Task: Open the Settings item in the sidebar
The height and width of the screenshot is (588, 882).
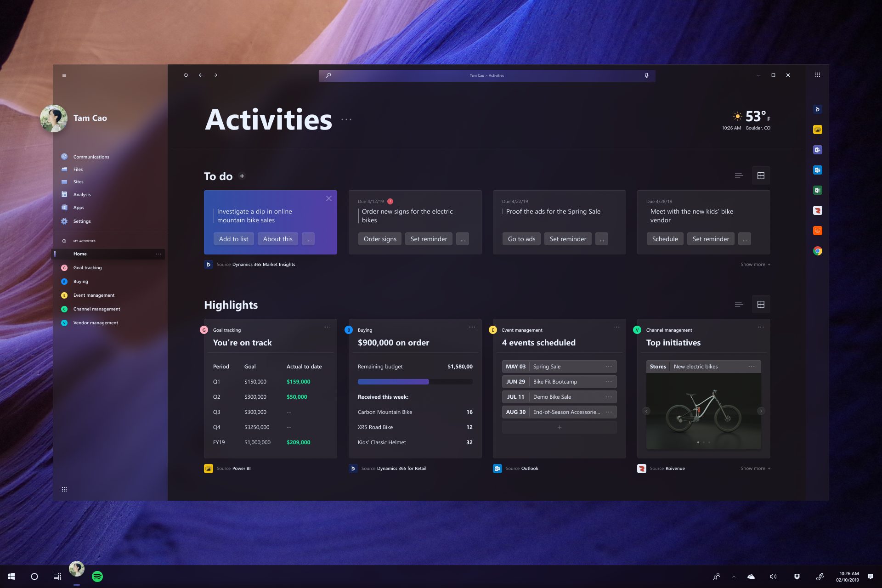Action: [x=82, y=221]
